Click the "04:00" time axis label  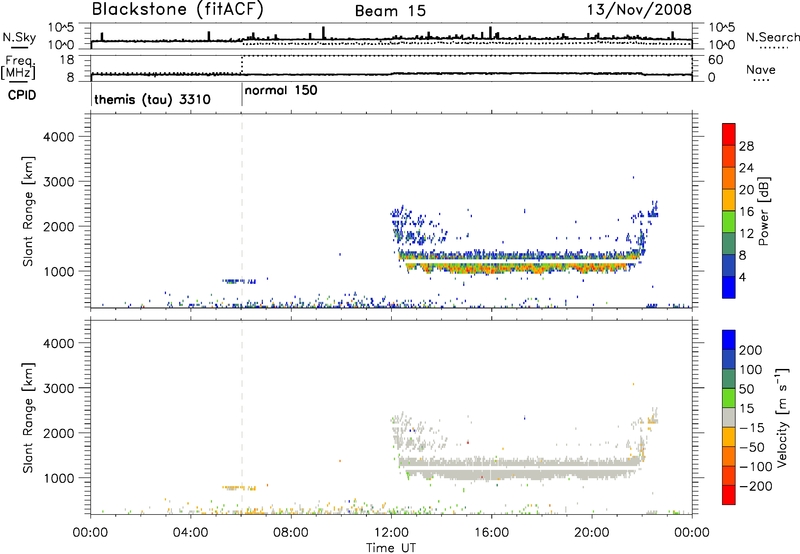[x=191, y=532]
